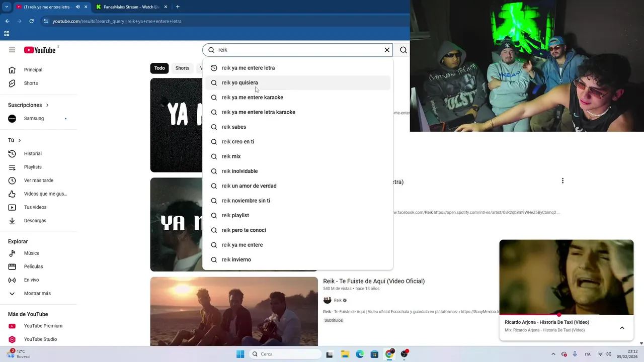Screen dimensions: 644x362
Task: Click the Te Fuiste de Aquí beach thumbnail
Action: 234,311
